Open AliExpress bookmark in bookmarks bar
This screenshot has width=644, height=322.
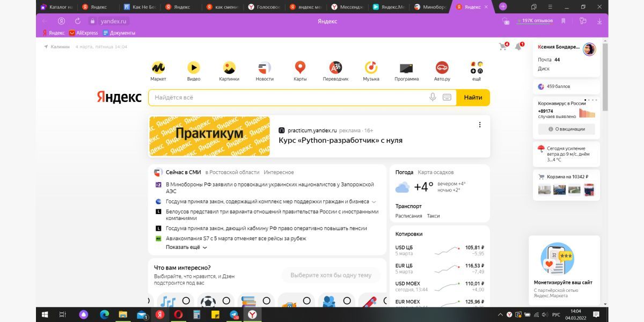pyautogui.click(x=83, y=33)
